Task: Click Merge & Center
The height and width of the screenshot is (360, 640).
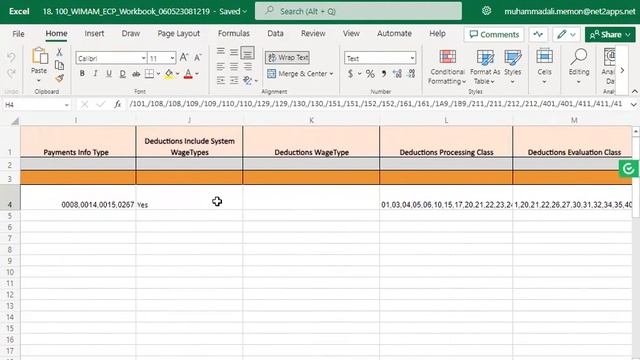Action: [297, 73]
